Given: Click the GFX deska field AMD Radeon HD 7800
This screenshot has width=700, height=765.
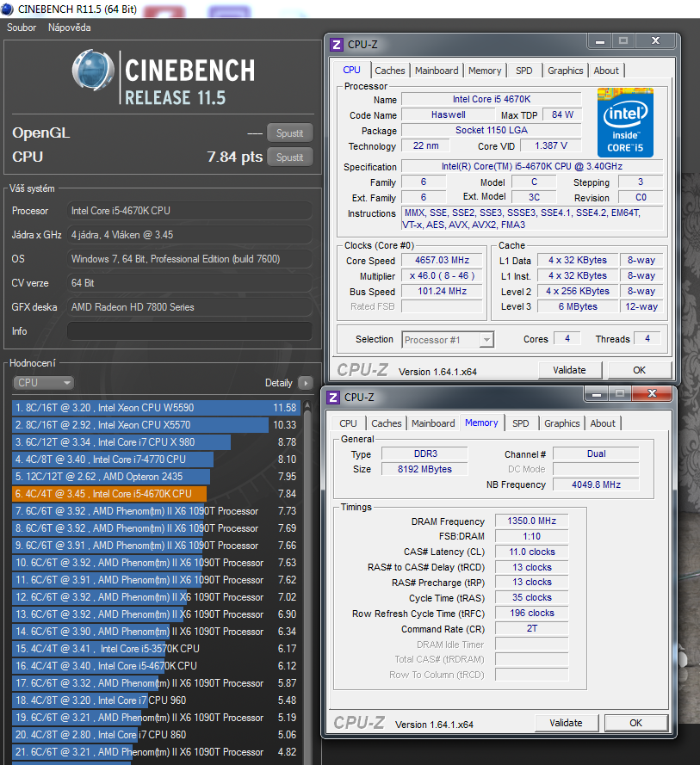Looking at the screenshot, I should pyautogui.click(x=189, y=307).
